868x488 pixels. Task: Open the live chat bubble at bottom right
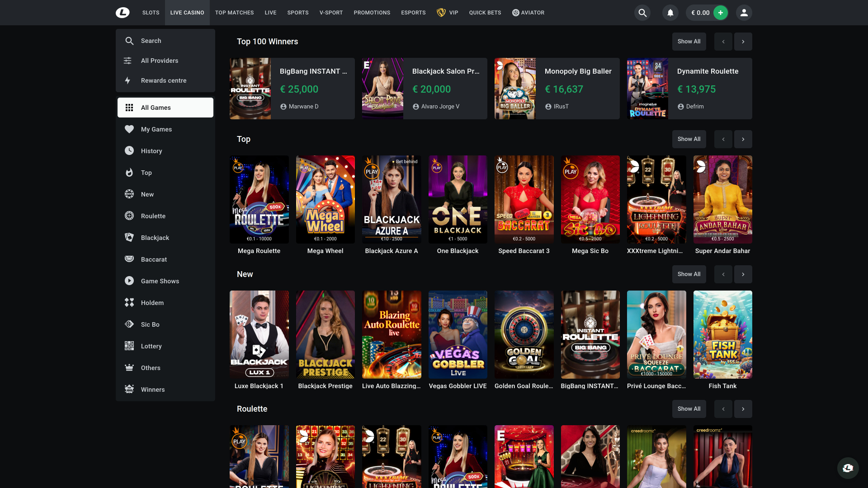click(848, 468)
